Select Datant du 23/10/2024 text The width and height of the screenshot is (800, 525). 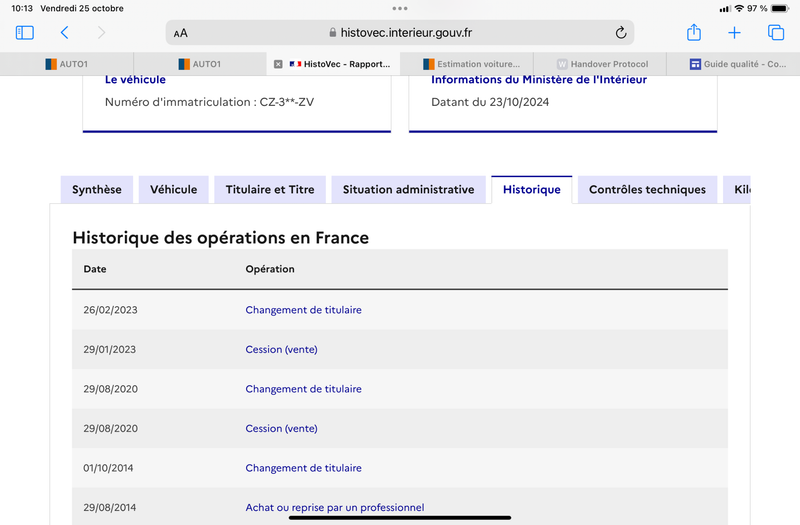point(490,102)
